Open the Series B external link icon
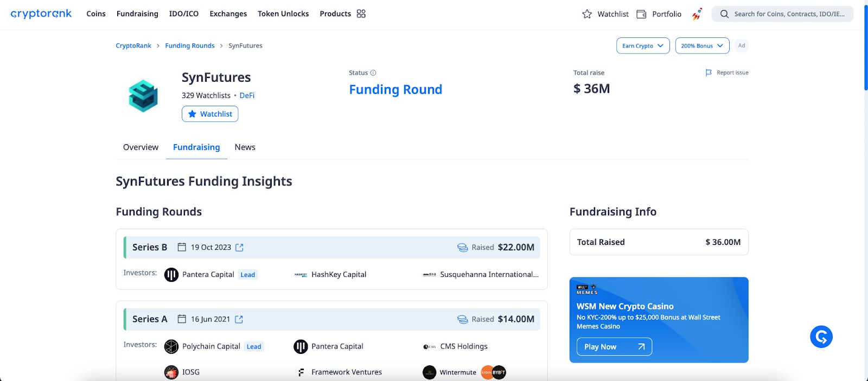This screenshot has height=381, width=868. point(239,247)
